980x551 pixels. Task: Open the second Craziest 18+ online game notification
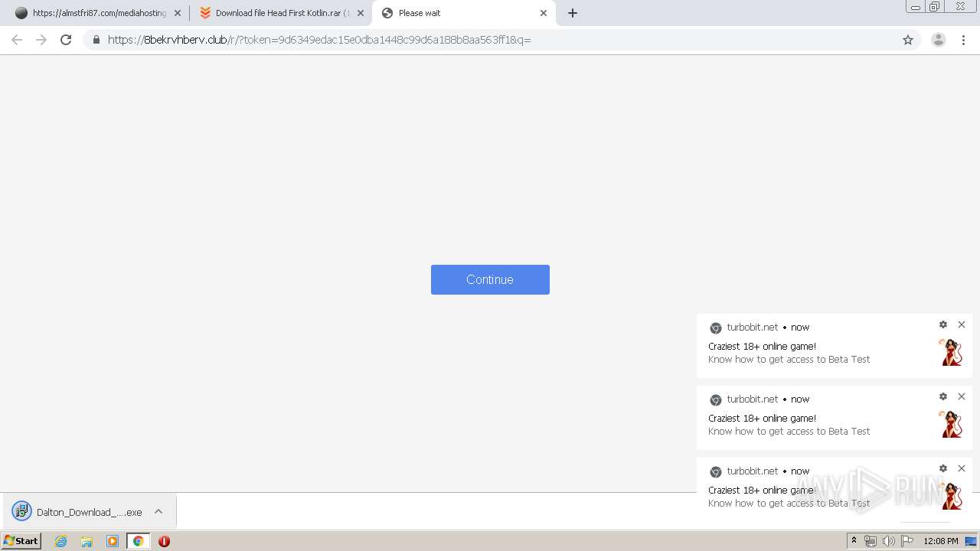(835, 418)
